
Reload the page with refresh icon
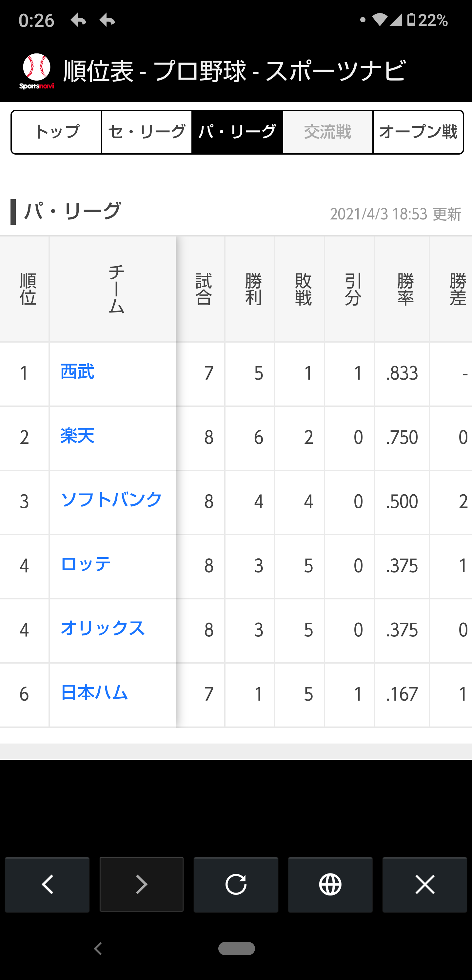click(x=236, y=884)
